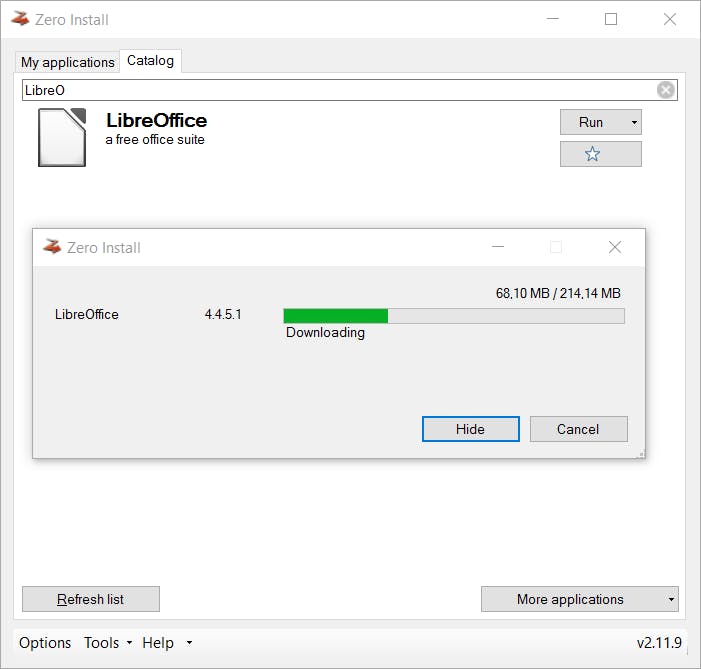Click the LibreOffice document icon
Image resolution: width=701 pixels, height=669 pixels.
pyautogui.click(x=62, y=137)
